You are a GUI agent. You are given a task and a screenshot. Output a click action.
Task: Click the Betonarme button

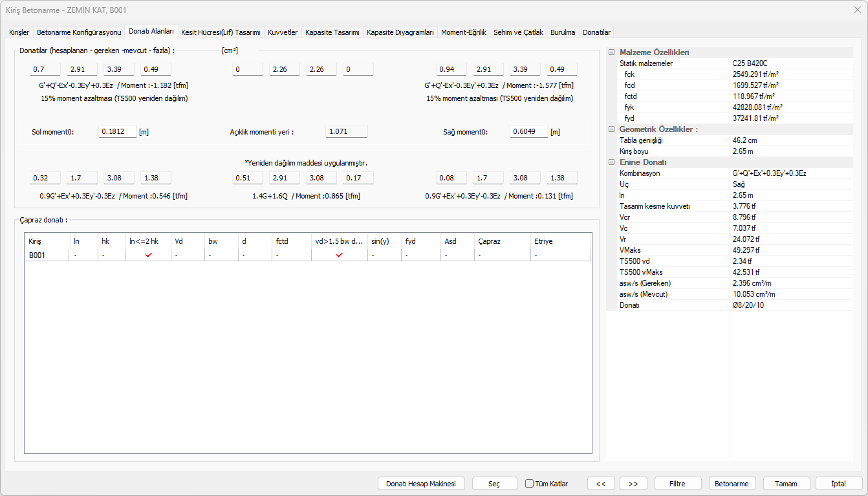coord(732,484)
